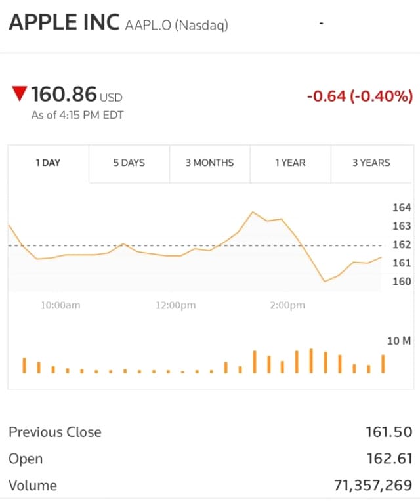Switch to the 1 DAY tab
Image resolution: width=420 pixels, height=504 pixels.
48,163
